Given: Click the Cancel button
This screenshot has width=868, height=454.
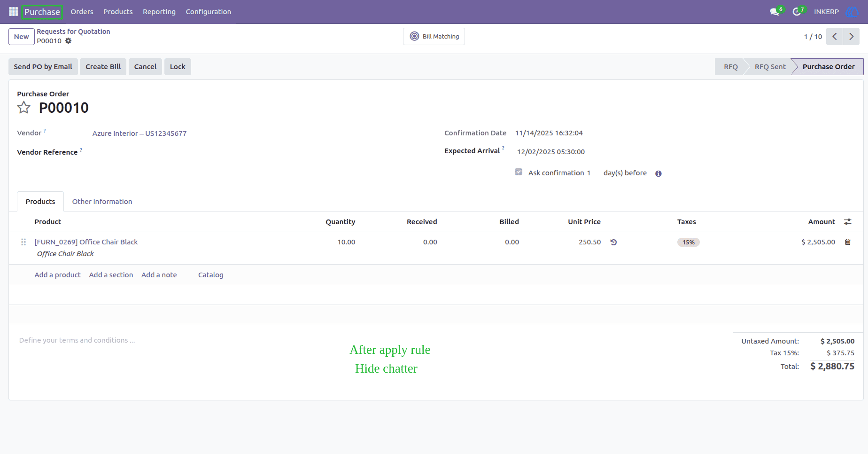Looking at the screenshot, I should click(x=145, y=67).
